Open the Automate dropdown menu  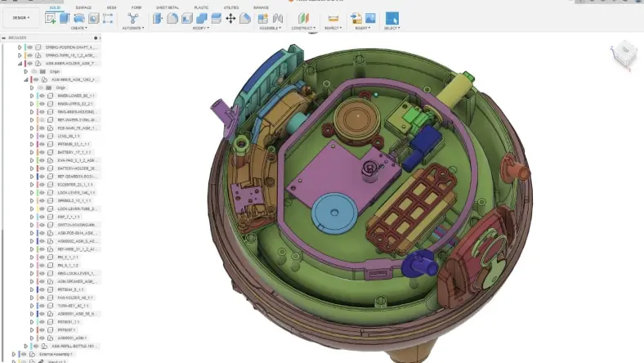tap(133, 28)
